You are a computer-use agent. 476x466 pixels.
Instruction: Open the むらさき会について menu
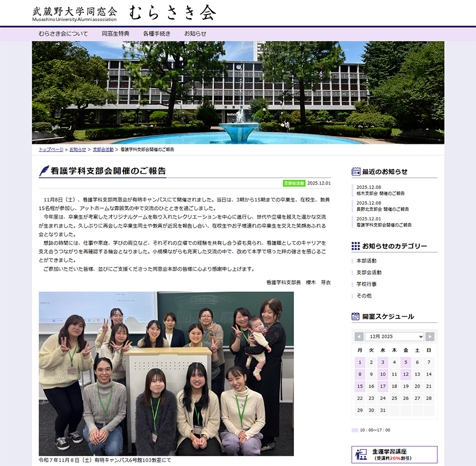pyautogui.click(x=63, y=34)
